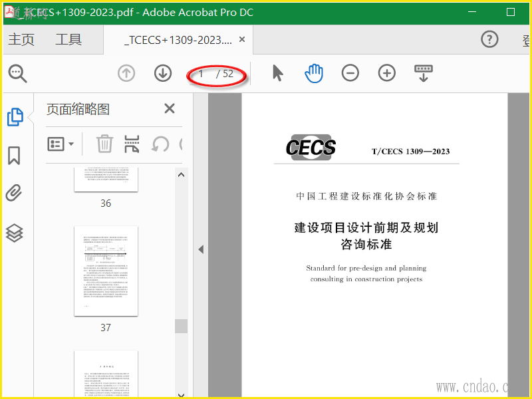
Task: Click page label 37 text
Action: click(106, 327)
